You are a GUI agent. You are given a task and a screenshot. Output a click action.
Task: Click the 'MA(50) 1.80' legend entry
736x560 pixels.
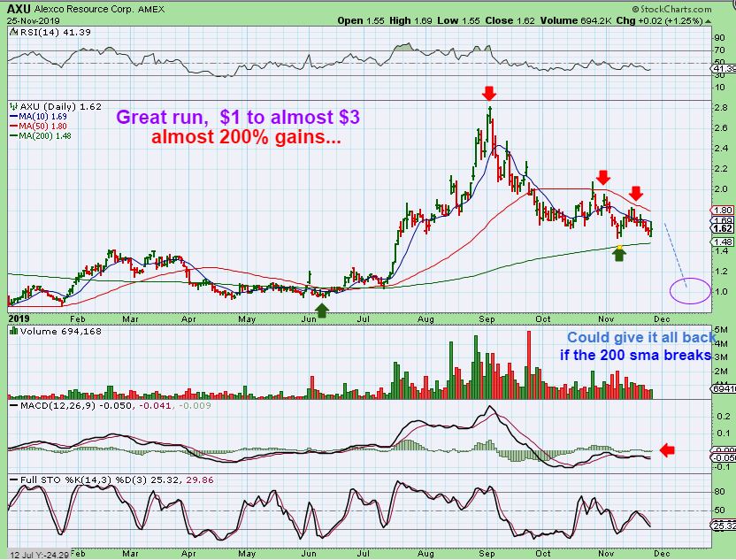42,127
